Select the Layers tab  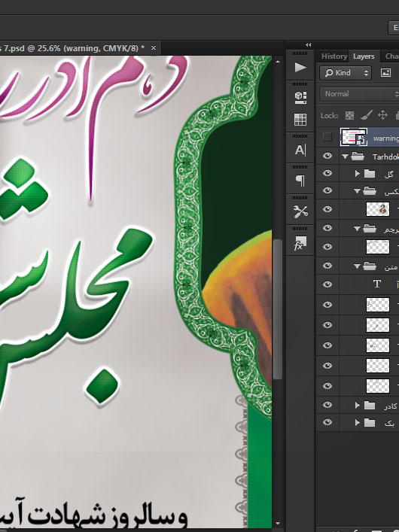(364, 56)
